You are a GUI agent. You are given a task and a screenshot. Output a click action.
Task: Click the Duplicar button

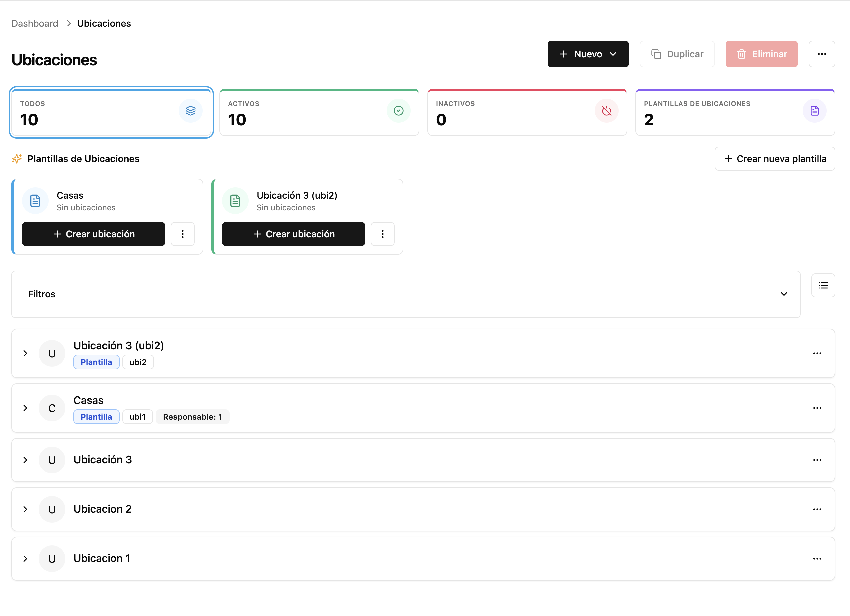pyautogui.click(x=677, y=54)
